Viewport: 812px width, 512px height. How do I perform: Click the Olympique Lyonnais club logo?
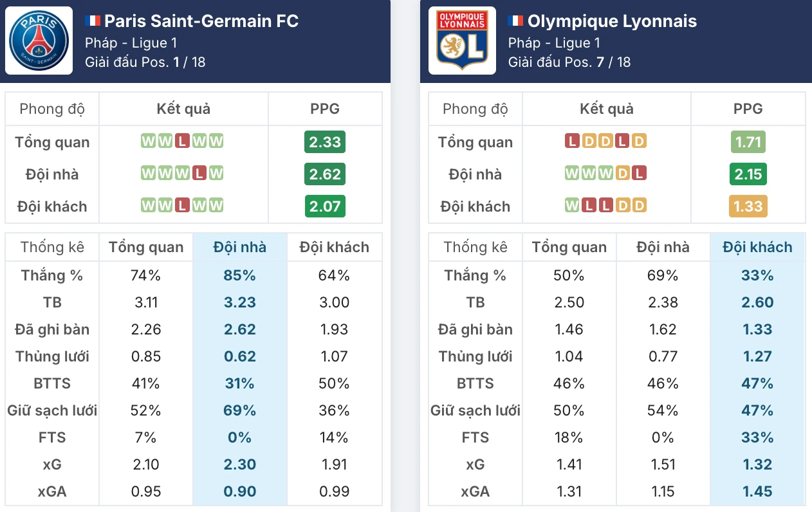click(x=462, y=41)
